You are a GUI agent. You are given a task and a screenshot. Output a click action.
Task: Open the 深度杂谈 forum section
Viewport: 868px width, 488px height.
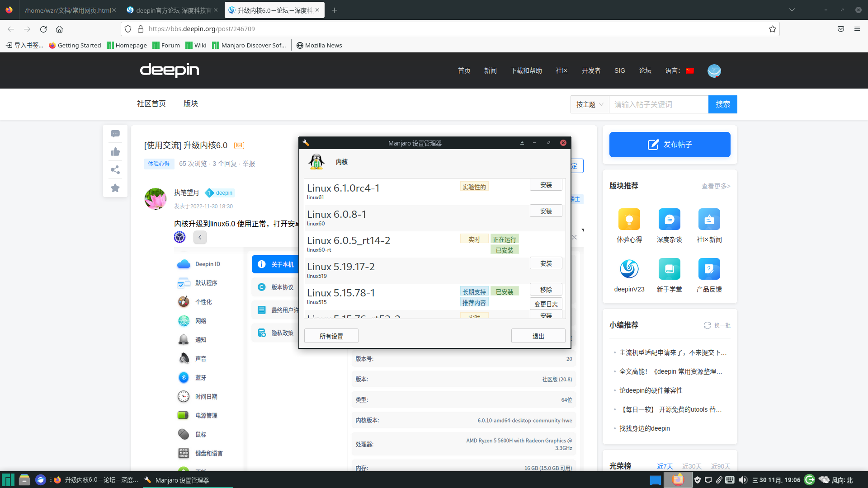(x=669, y=219)
